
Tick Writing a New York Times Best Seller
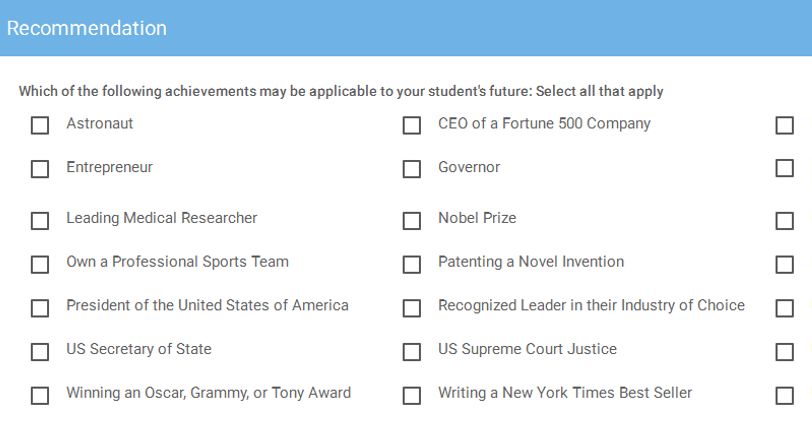[x=411, y=396]
